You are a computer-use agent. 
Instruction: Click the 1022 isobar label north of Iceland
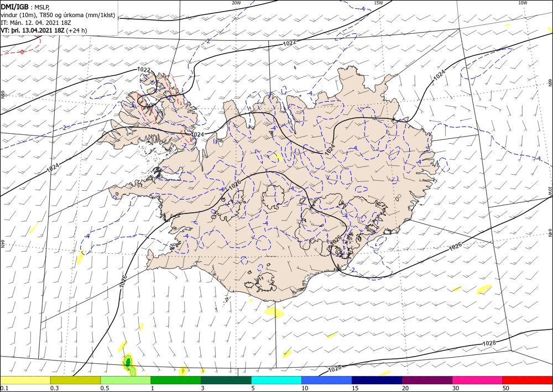(289, 43)
